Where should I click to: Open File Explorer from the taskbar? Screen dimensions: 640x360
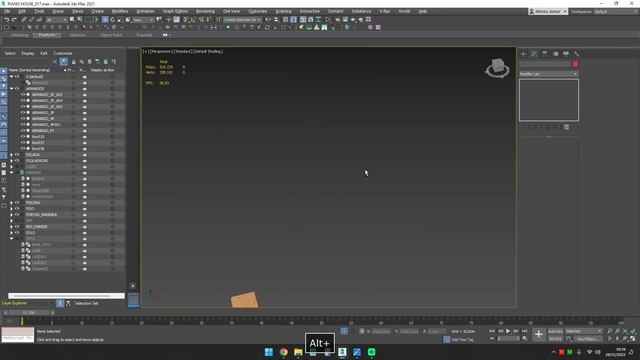[298, 352]
